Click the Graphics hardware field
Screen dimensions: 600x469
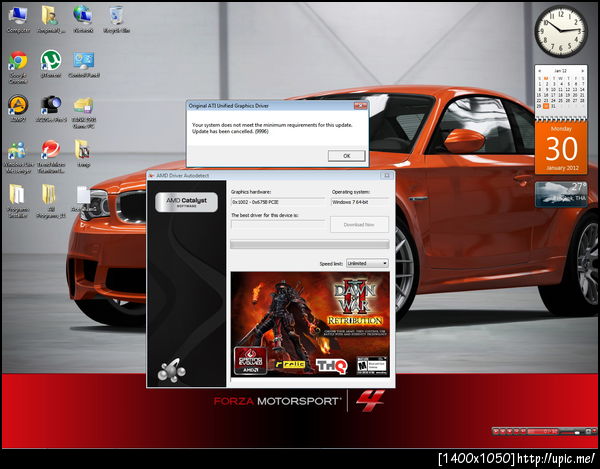pos(277,202)
